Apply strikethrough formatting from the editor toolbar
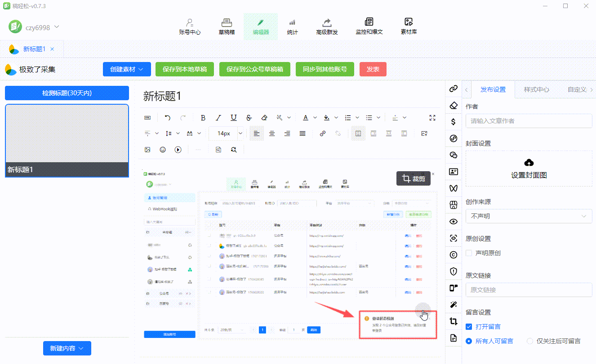This screenshot has width=596, height=364. pyautogui.click(x=249, y=118)
